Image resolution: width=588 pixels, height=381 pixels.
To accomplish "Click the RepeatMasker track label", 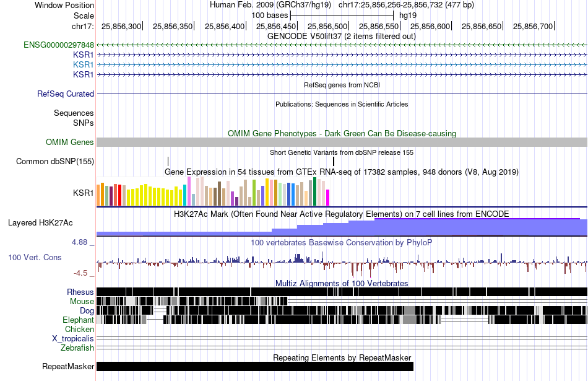I will point(68,366).
